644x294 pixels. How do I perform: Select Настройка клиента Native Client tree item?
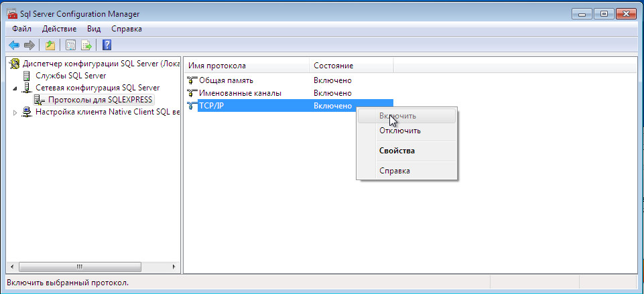(107, 112)
